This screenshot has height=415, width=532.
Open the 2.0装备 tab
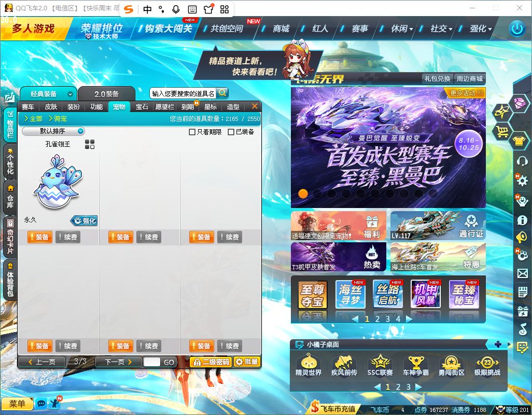(x=106, y=94)
